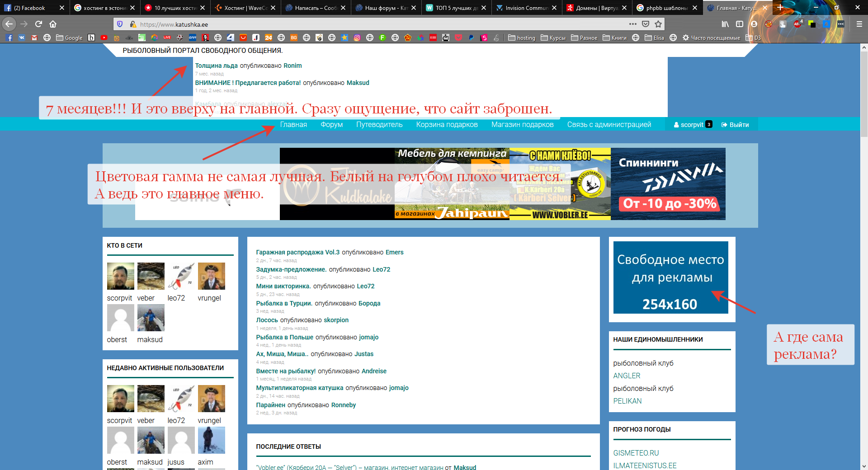
Task: Open Форум in site menu
Action: [x=331, y=124]
